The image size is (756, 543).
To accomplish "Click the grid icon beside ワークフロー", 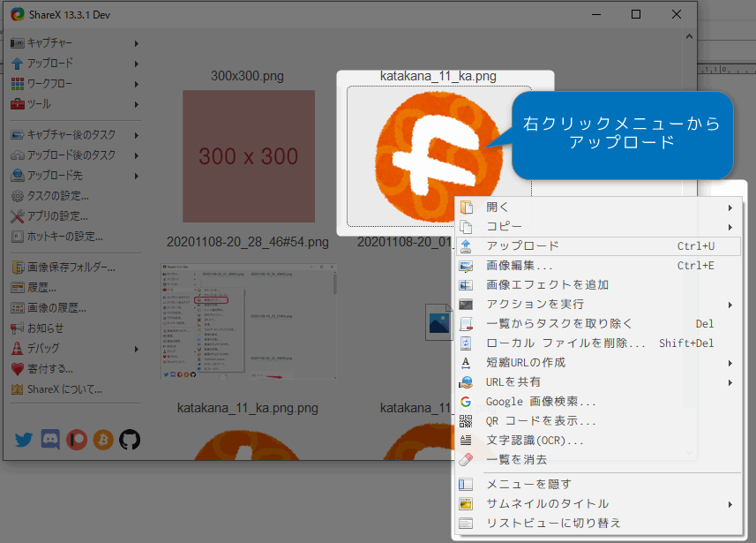I will tap(18, 84).
